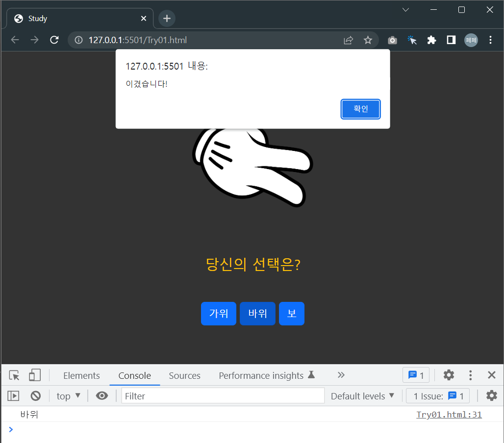Viewport: 504px width, 443px height.
Task: Switch to the Elements tab
Action: point(81,375)
